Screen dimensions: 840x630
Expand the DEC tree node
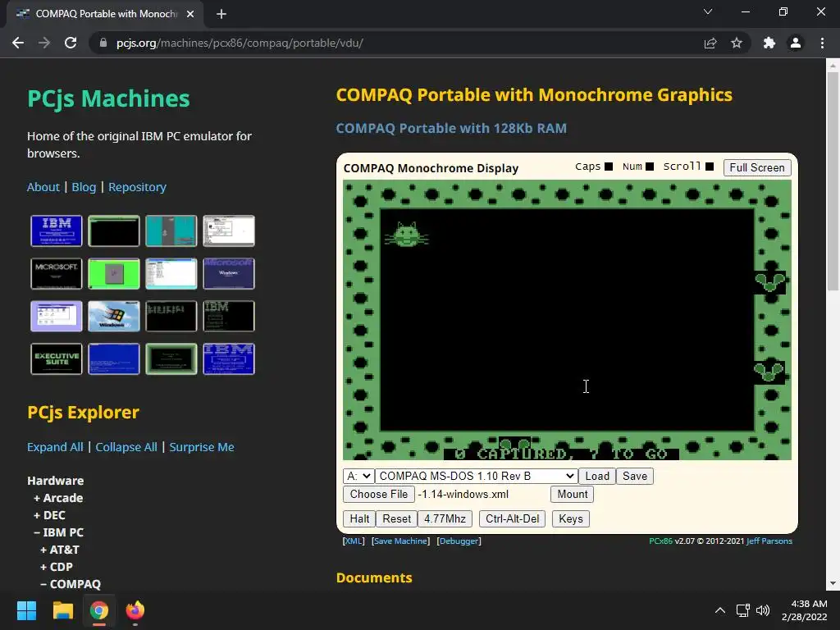click(x=49, y=515)
